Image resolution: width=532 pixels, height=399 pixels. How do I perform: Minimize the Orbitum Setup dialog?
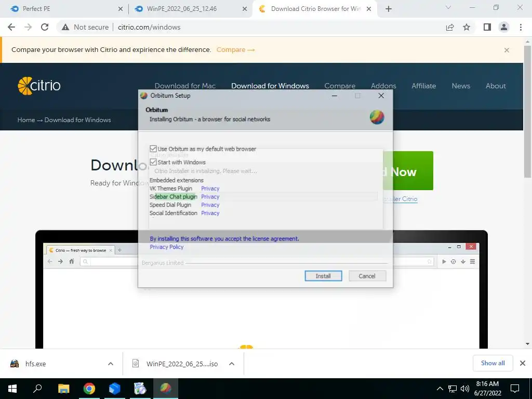click(x=335, y=96)
